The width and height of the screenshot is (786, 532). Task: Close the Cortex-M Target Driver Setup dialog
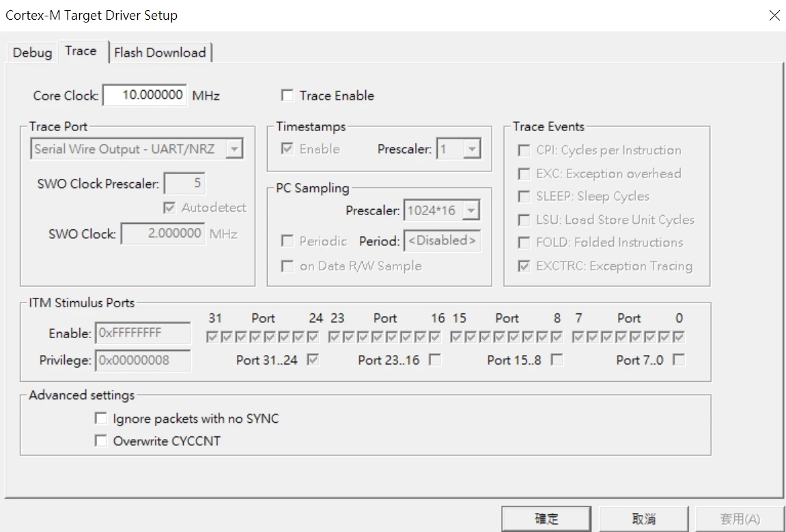click(774, 15)
